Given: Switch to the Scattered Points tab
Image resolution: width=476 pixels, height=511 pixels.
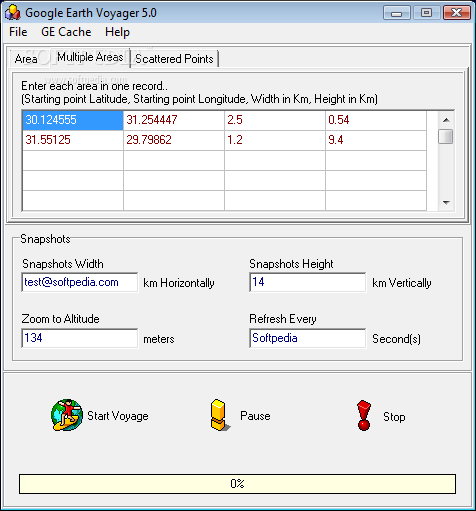Looking at the screenshot, I should coord(174,59).
